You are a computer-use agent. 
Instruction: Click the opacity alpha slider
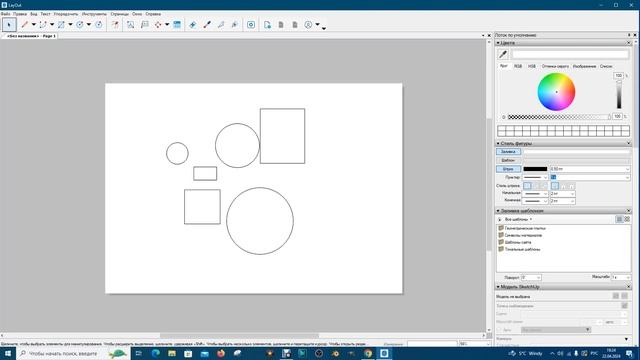click(x=559, y=117)
